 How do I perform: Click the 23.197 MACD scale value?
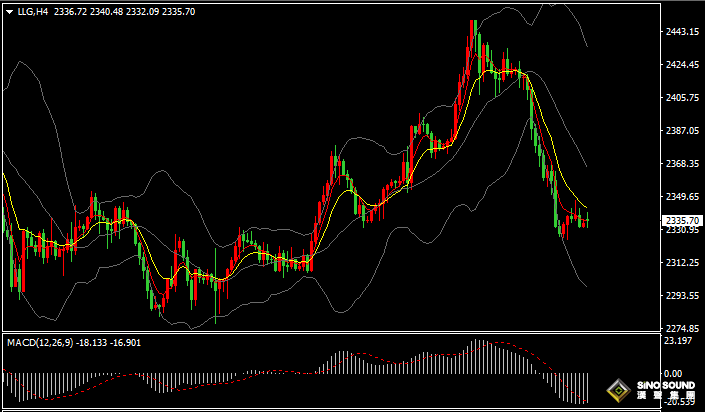679,342
